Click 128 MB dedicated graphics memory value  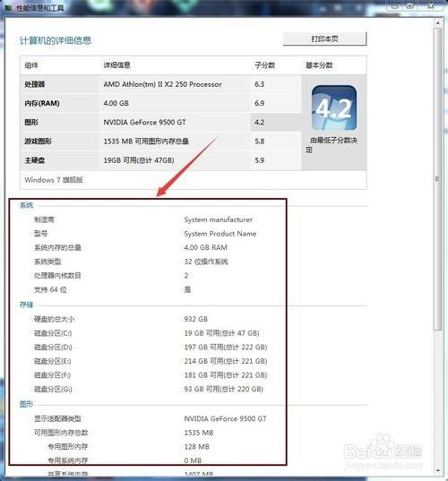pyautogui.click(x=197, y=447)
